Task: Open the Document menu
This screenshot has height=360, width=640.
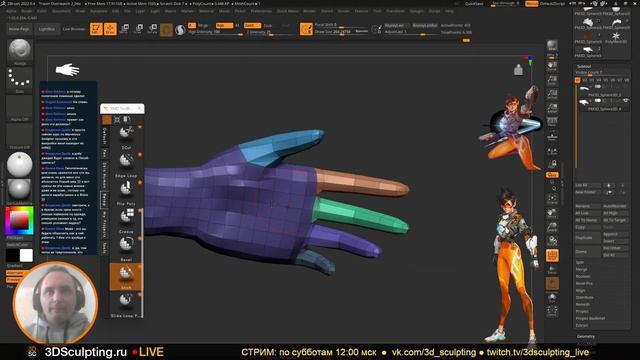Action: pyautogui.click(x=61, y=11)
